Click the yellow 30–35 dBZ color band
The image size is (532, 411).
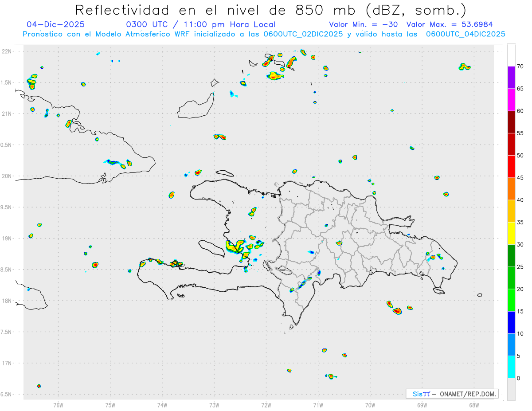tap(511, 233)
